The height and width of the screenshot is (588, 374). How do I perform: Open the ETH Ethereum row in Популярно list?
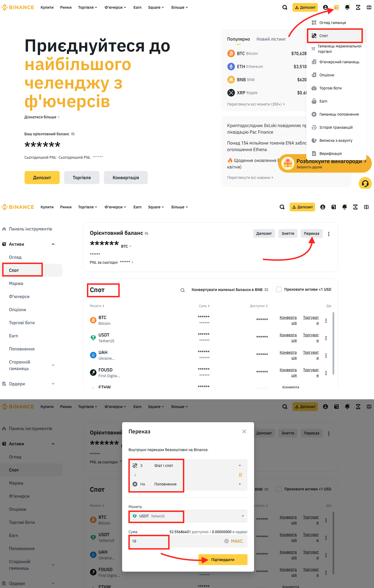[x=267, y=67]
